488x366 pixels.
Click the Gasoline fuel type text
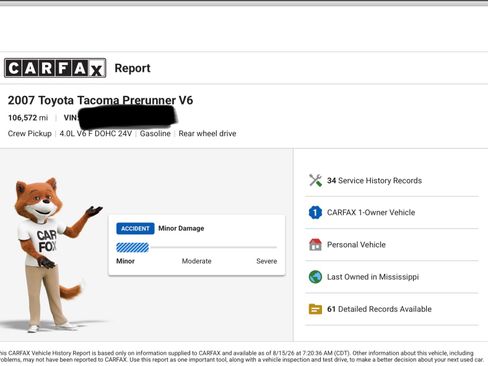[155, 133]
